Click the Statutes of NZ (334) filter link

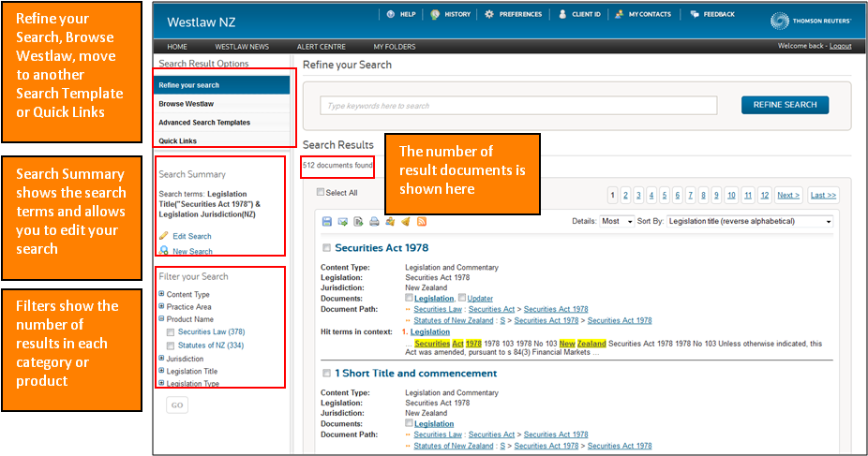(x=211, y=345)
